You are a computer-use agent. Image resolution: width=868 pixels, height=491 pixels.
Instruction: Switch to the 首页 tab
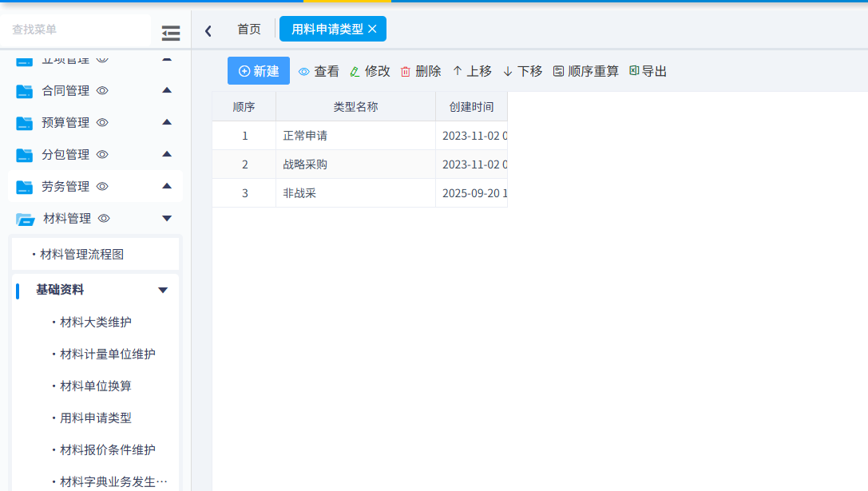click(249, 30)
